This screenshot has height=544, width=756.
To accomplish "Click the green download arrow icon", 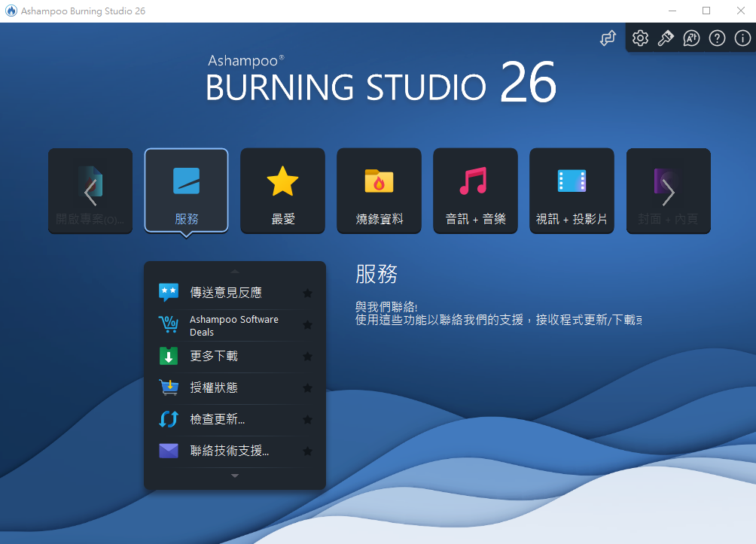I will pos(169,356).
